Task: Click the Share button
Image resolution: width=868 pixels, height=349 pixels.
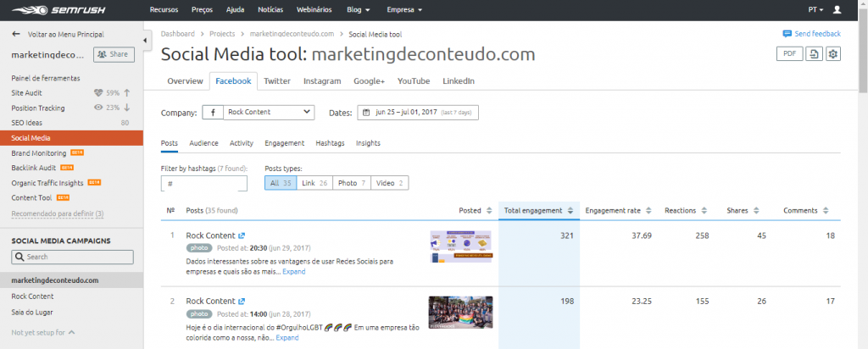Action: (114, 54)
